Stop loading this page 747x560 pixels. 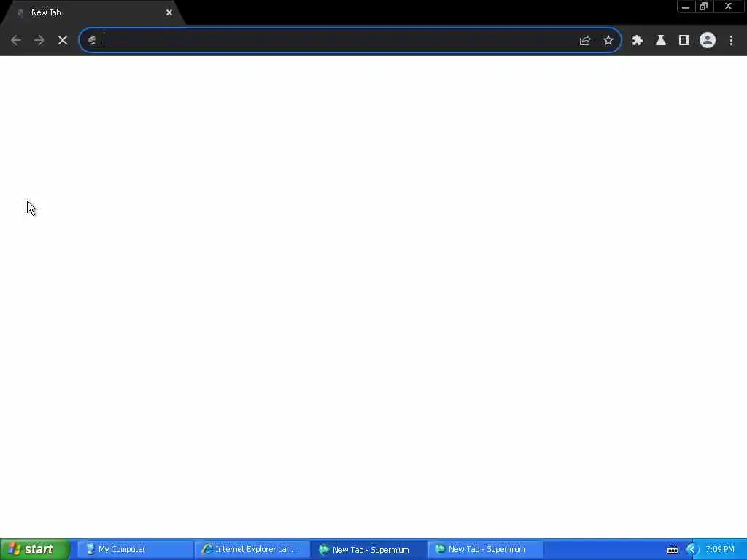(x=63, y=41)
